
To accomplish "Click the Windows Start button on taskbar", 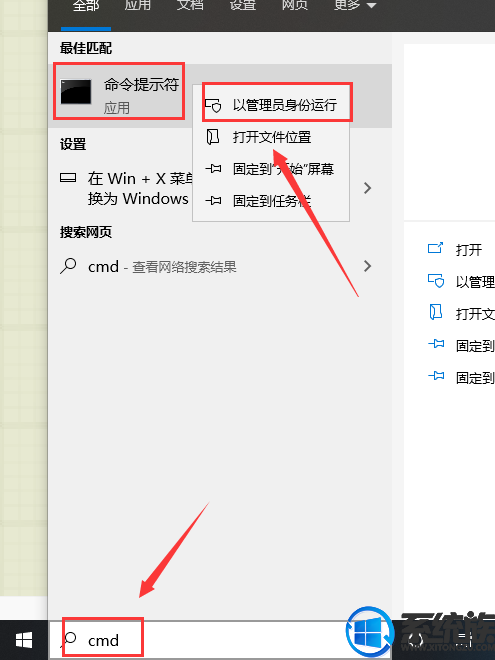I will click(24, 640).
